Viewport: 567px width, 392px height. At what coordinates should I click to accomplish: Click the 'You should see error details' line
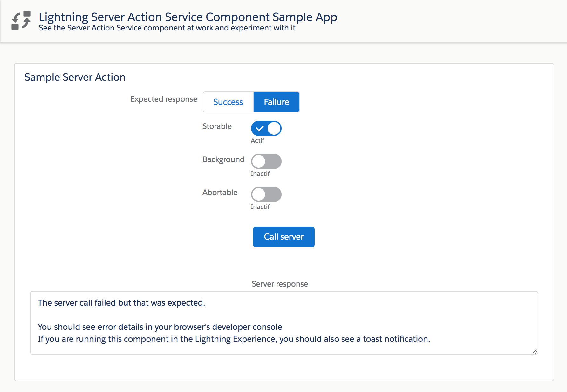pyautogui.click(x=160, y=327)
